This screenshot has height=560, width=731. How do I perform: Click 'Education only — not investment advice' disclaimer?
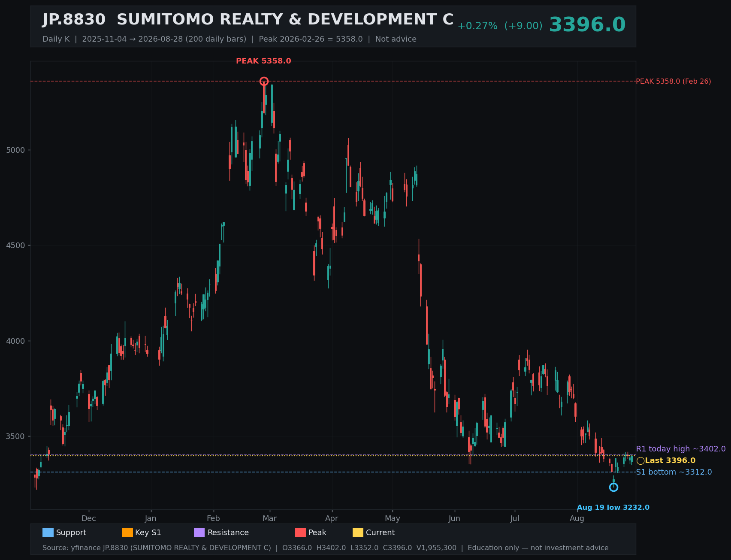click(x=538, y=548)
